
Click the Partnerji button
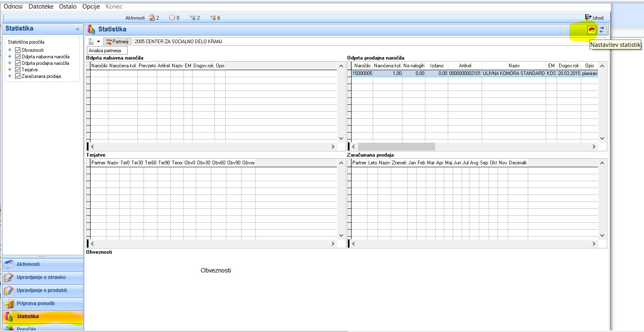click(x=117, y=42)
